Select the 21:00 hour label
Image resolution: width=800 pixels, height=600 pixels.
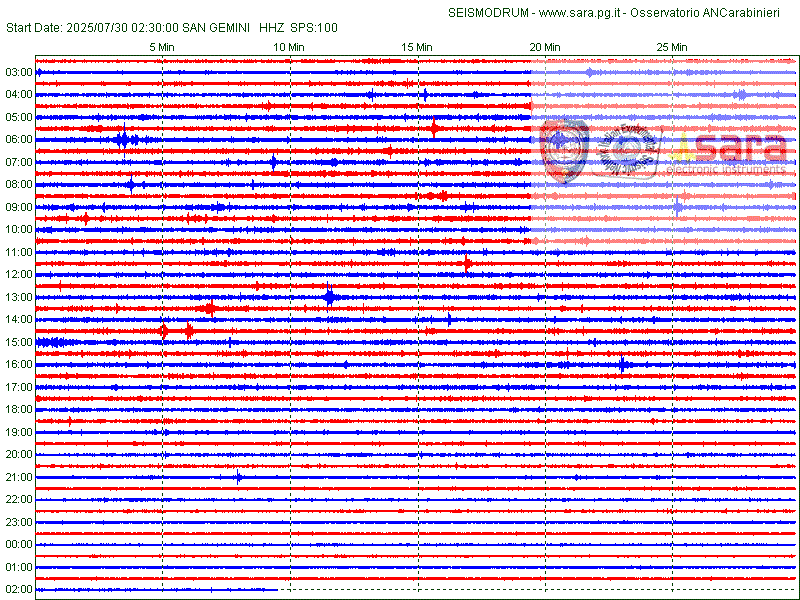(x=19, y=478)
